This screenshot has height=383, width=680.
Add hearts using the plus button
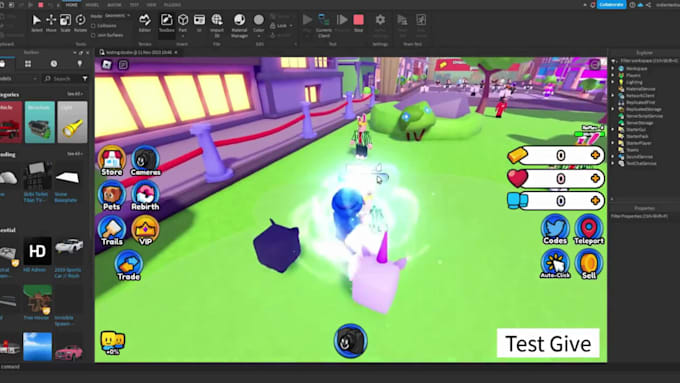tap(595, 178)
